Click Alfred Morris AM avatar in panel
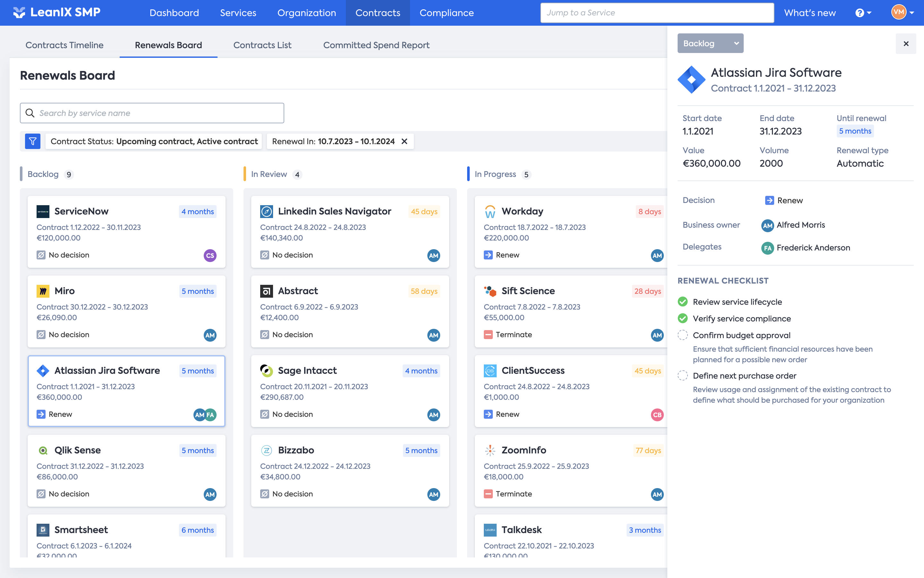 click(767, 225)
